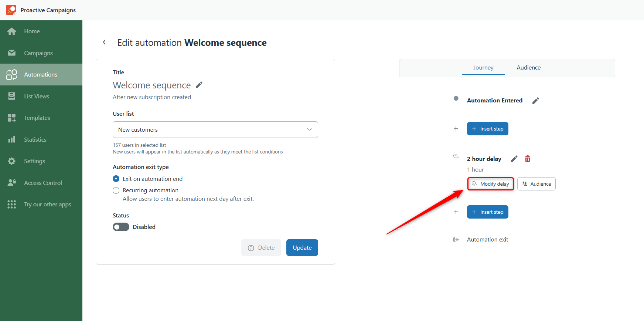Edit the 2 hour delay pencil icon
The width and height of the screenshot is (644, 321).
(514, 159)
